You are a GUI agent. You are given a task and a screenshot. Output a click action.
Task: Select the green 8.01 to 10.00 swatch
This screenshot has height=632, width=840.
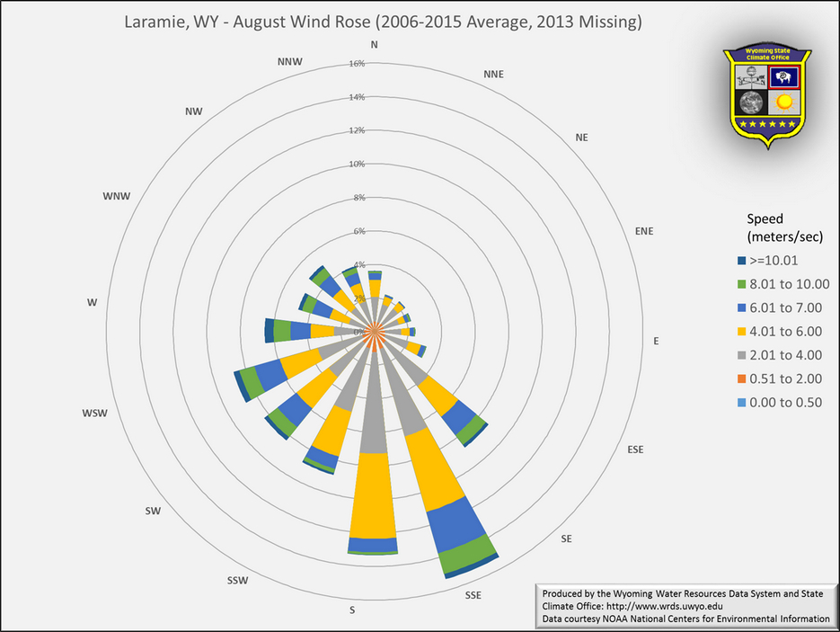coord(741,284)
